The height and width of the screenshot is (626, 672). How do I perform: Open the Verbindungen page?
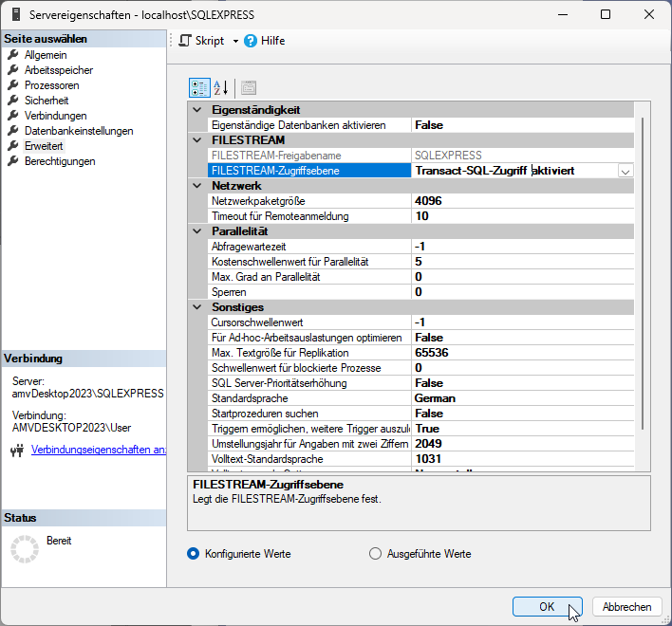click(x=56, y=116)
